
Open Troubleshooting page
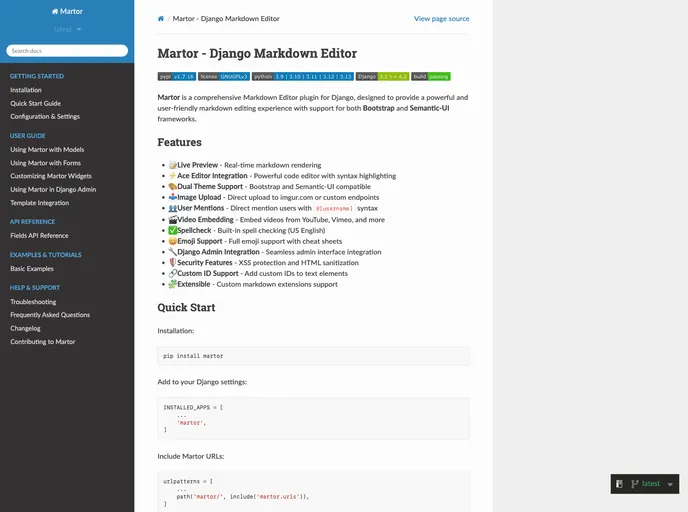click(33, 302)
